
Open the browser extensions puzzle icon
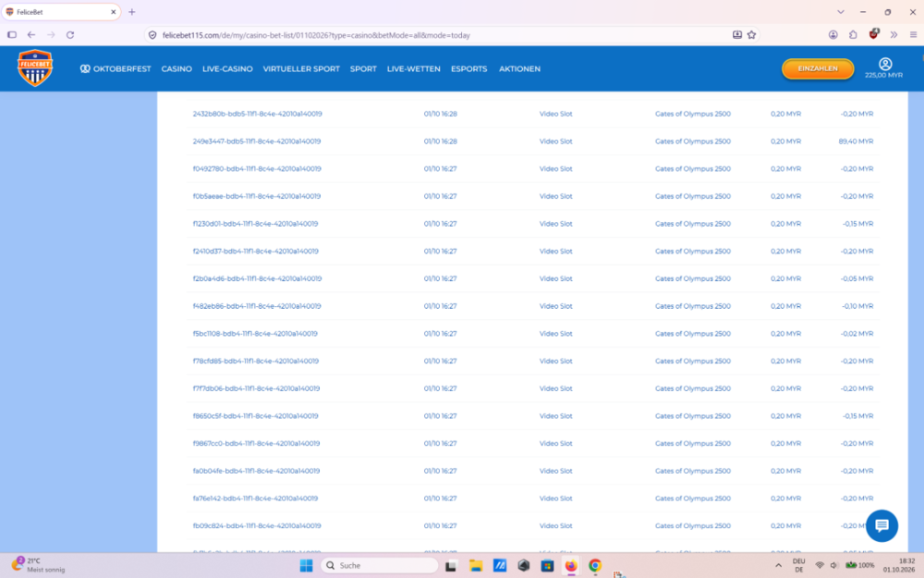[853, 35]
